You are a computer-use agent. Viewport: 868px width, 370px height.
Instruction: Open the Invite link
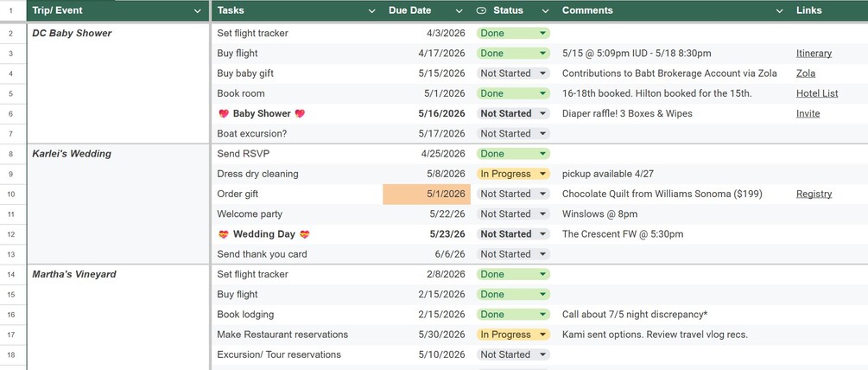coord(808,113)
